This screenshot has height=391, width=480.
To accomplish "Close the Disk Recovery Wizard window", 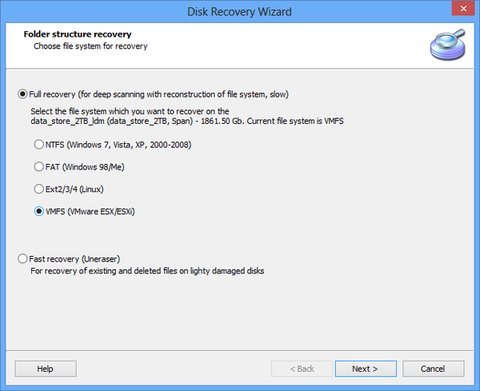I will pos(463,8).
